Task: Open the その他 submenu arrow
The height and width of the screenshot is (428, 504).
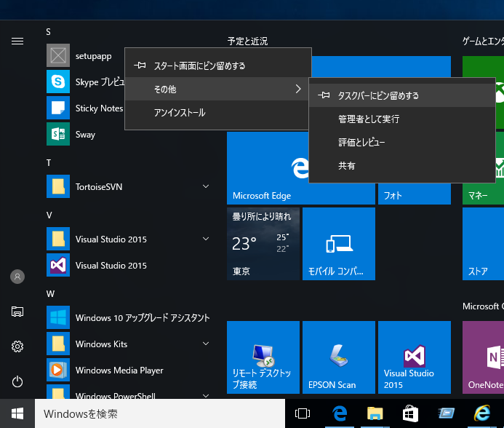Action: pyautogui.click(x=298, y=89)
